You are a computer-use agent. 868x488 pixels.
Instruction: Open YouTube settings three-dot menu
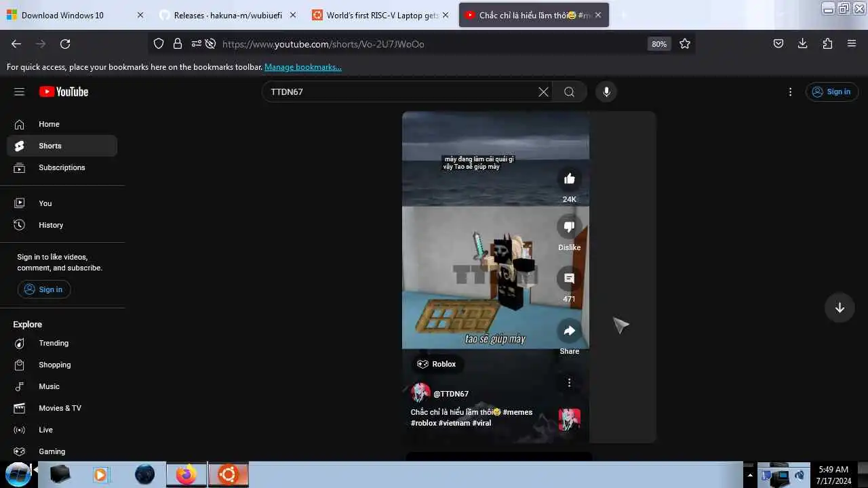[790, 91]
